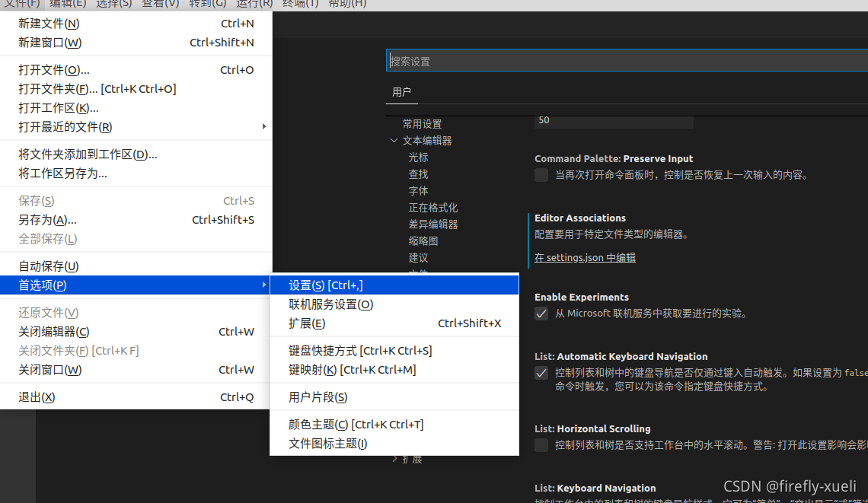Enable 自动保存 in the File menu
Image resolution: width=868 pixels, height=503 pixels.
pos(47,266)
